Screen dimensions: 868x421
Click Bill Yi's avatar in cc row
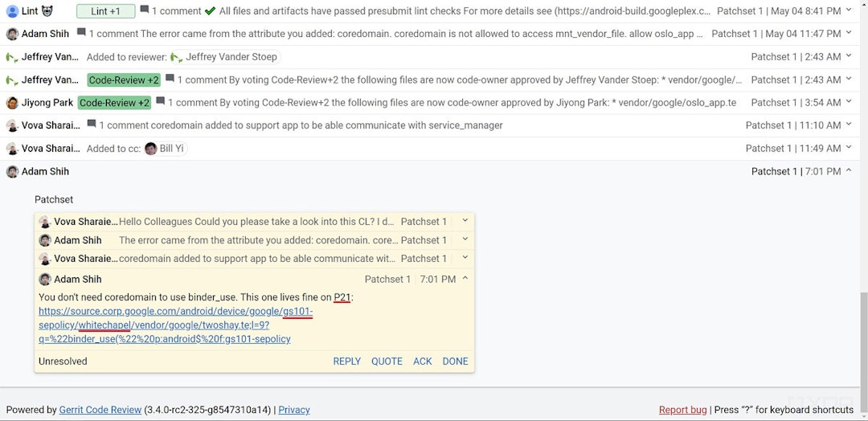point(150,149)
